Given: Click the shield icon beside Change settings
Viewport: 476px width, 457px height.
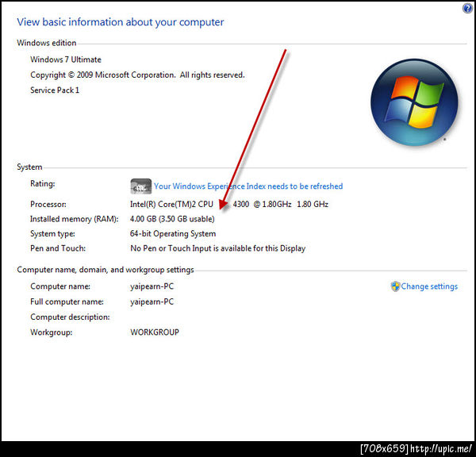Looking at the screenshot, I should [x=395, y=286].
